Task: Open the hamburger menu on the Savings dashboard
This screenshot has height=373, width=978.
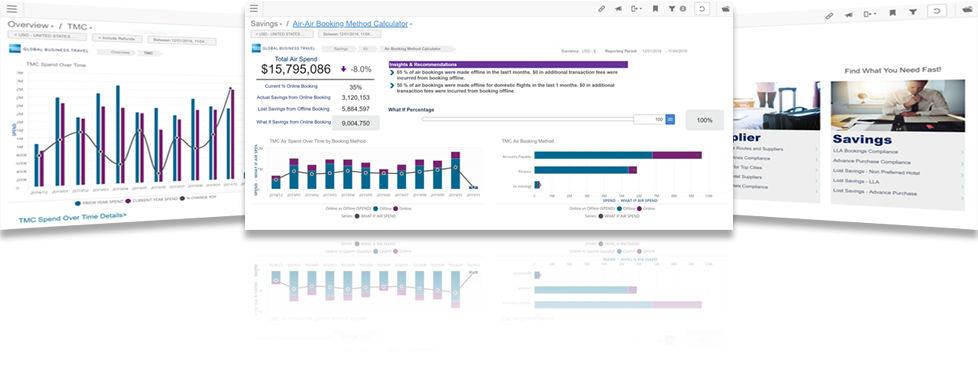Action: tap(253, 9)
